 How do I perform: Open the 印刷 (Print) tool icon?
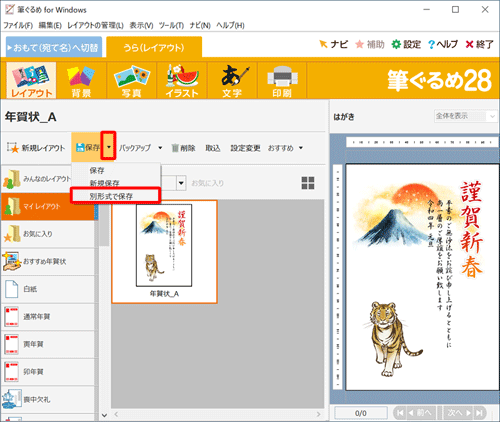click(x=282, y=80)
